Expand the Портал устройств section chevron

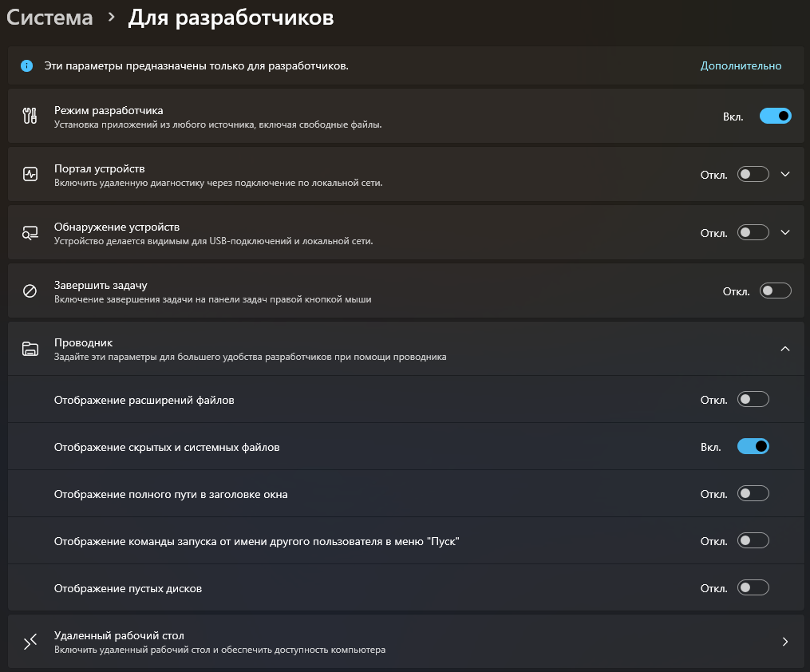785,174
